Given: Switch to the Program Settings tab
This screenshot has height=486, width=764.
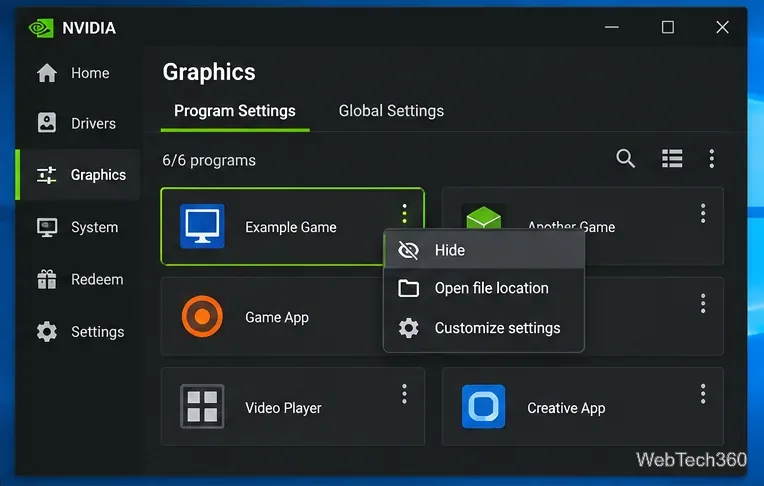Looking at the screenshot, I should (235, 111).
